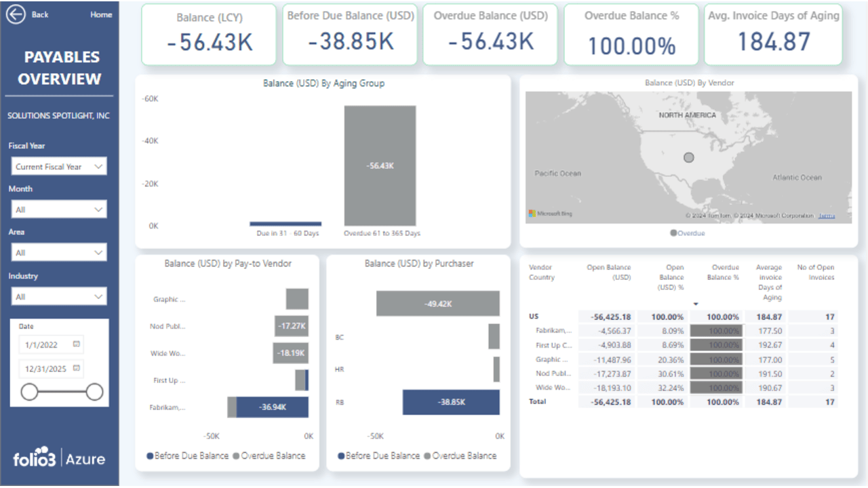Click the end date field 12/31/2025
868x488 pixels.
click(51, 369)
